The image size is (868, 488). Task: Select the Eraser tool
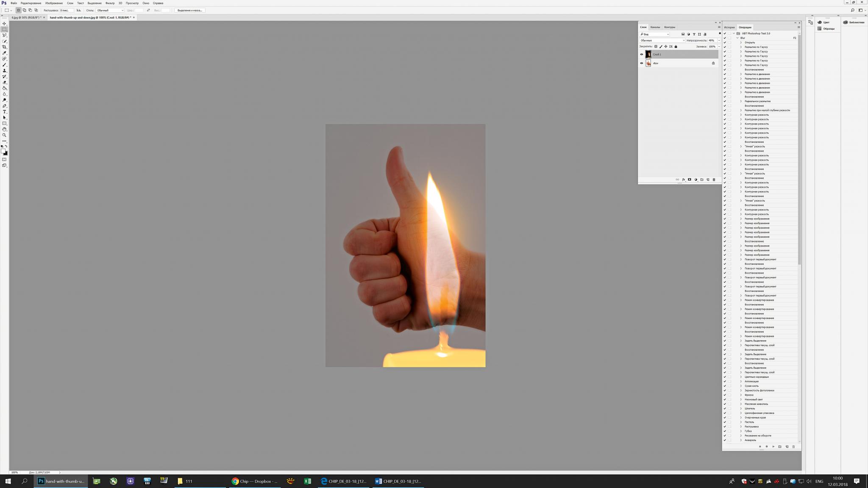[x=4, y=83]
